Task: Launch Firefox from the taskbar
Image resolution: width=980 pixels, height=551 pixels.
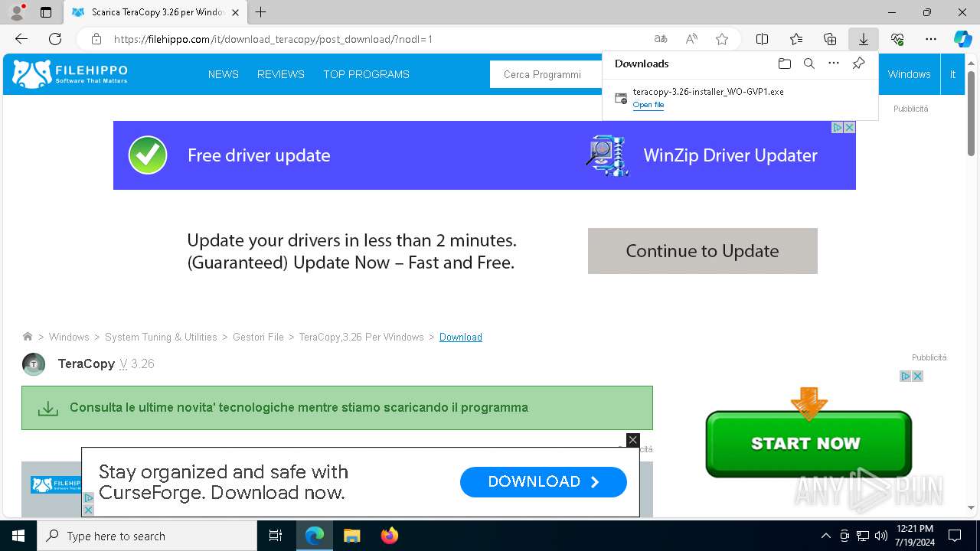Action: point(390,536)
